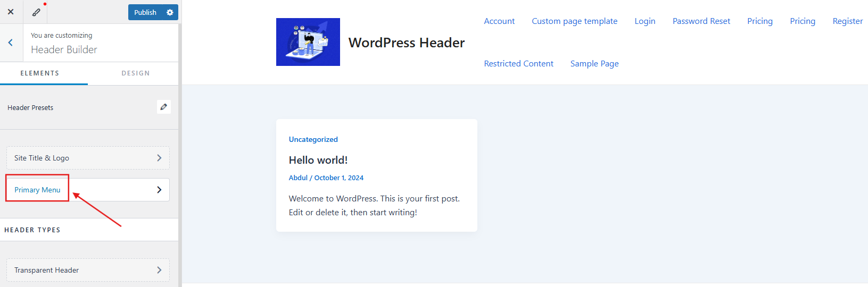Expand the Transparent Header chevron
The width and height of the screenshot is (868, 287).
(159, 270)
